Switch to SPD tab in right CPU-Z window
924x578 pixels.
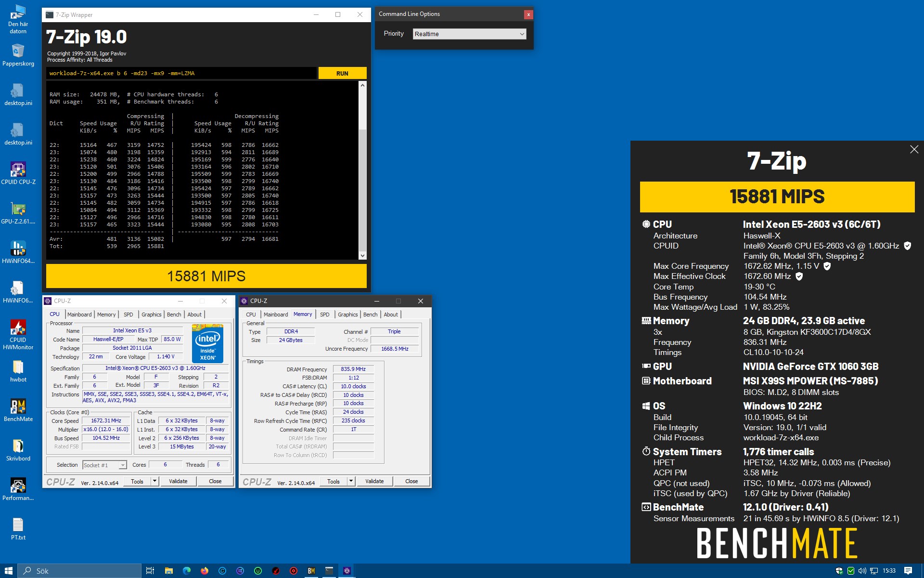coord(325,315)
